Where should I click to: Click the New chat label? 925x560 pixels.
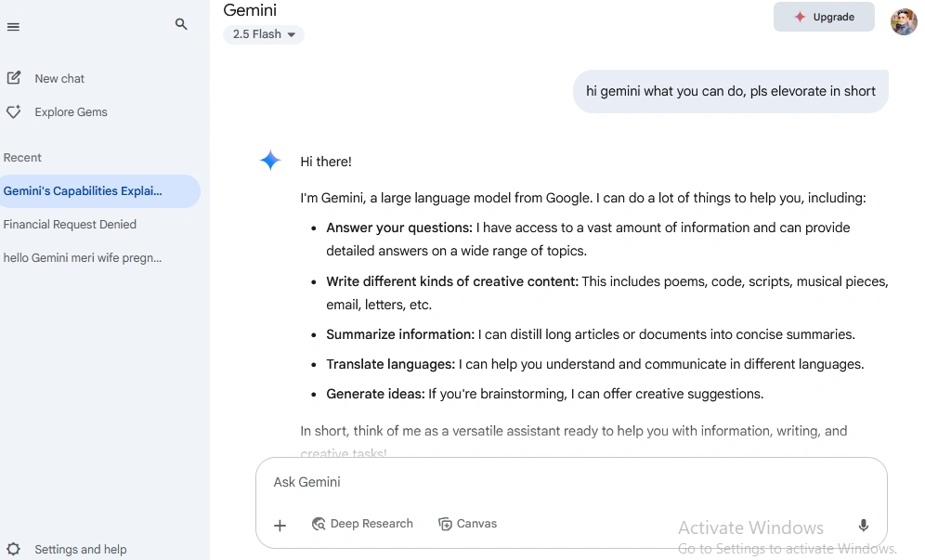tap(59, 79)
